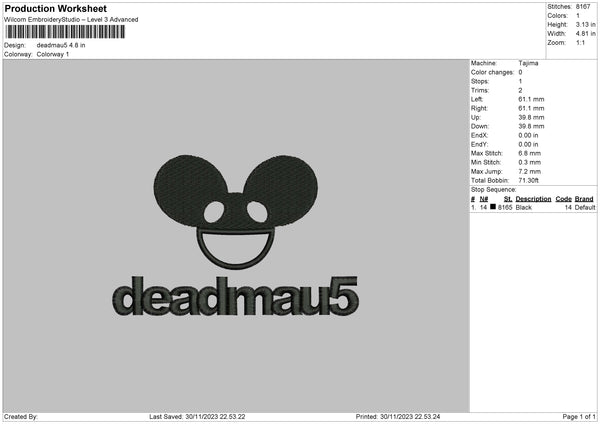Click the Stitches value 8167
Image resolution: width=600 pixels, height=424 pixels.
coord(583,7)
